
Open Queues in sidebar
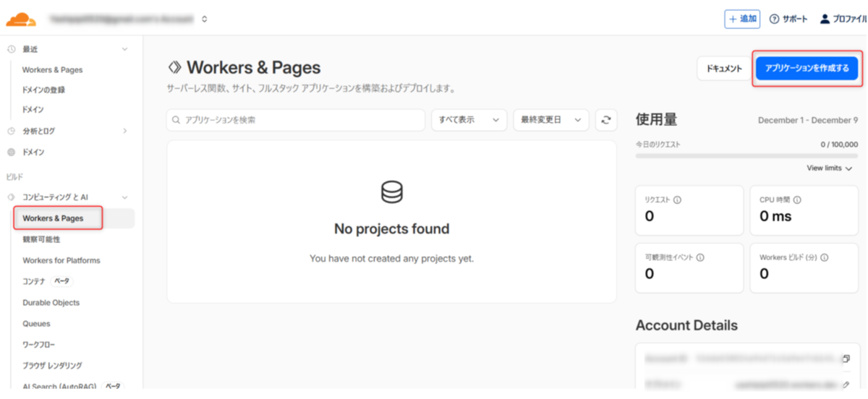pyautogui.click(x=36, y=324)
